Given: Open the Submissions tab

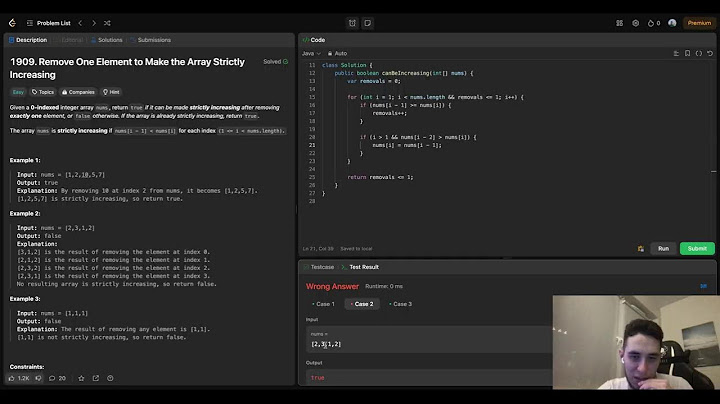Looking at the screenshot, I should coord(151,40).
